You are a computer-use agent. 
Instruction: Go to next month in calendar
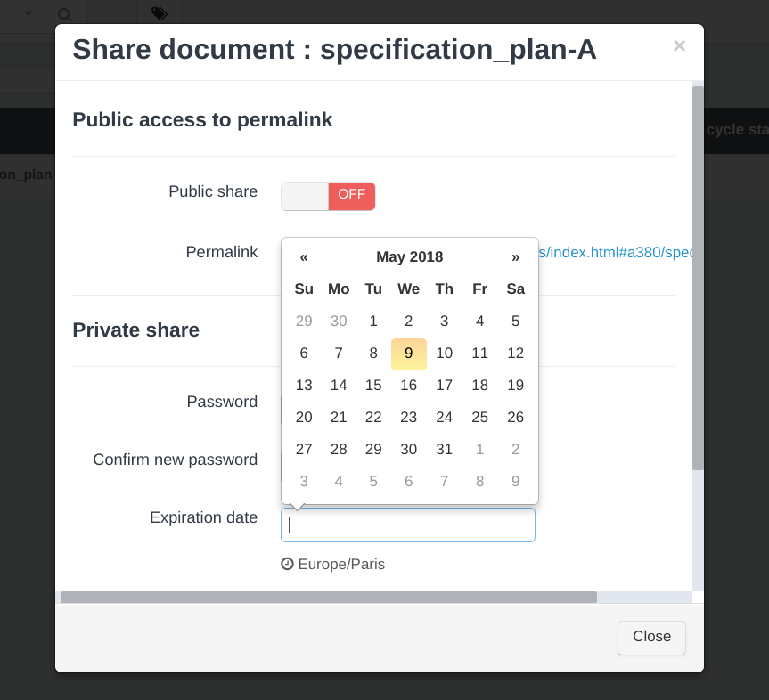515,256
